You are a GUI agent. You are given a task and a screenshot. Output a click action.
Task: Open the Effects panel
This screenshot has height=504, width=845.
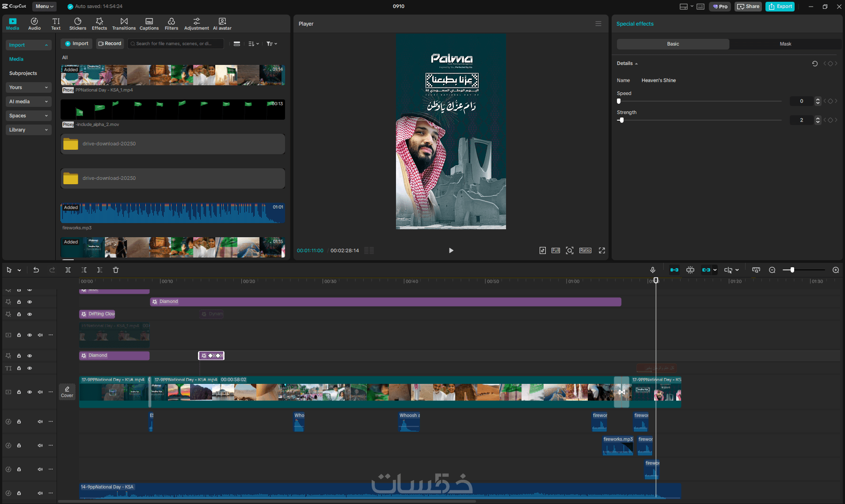click(99, 24)
